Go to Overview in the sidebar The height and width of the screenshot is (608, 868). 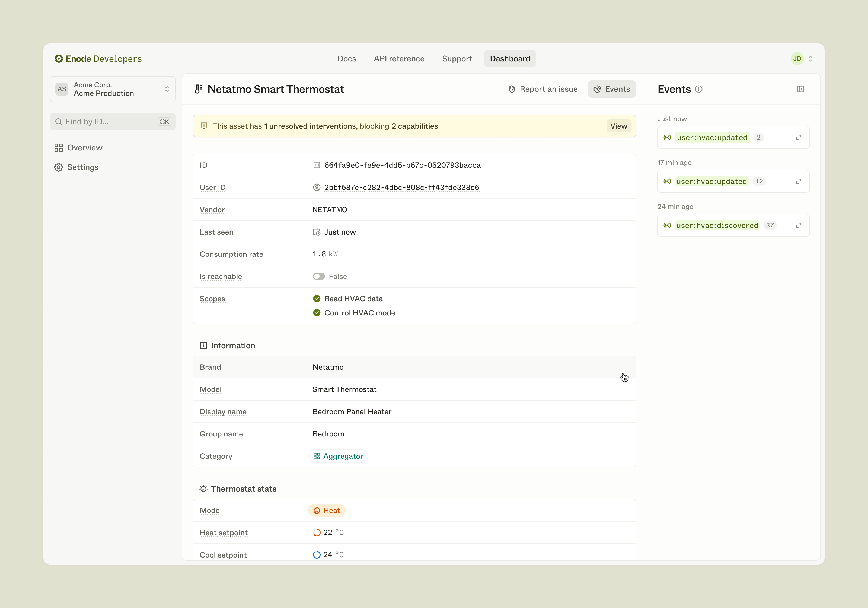pyautogui.click(x=84, y=148)
